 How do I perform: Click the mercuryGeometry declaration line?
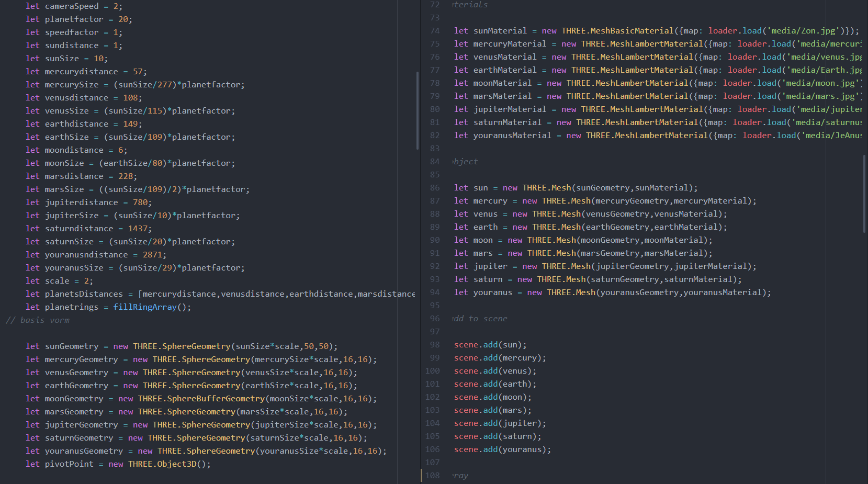[x=201, y=359]
